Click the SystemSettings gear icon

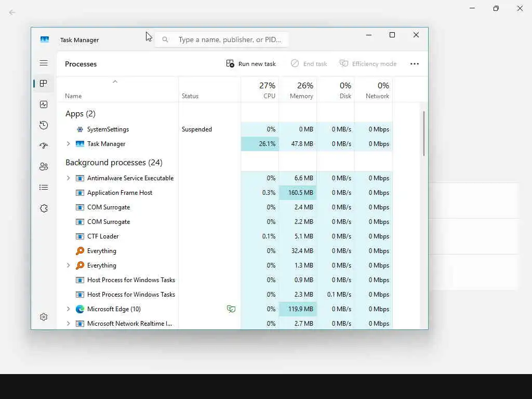tap(79, 129)
